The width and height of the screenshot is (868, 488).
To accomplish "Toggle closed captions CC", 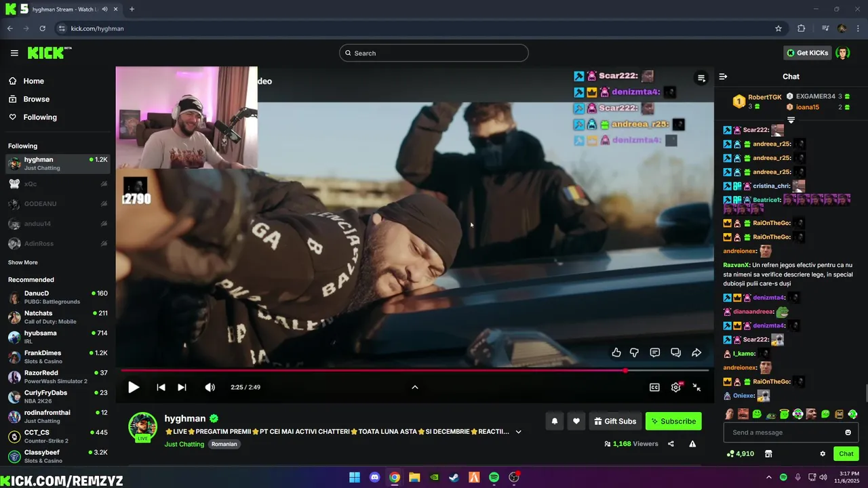I will 654,387.
